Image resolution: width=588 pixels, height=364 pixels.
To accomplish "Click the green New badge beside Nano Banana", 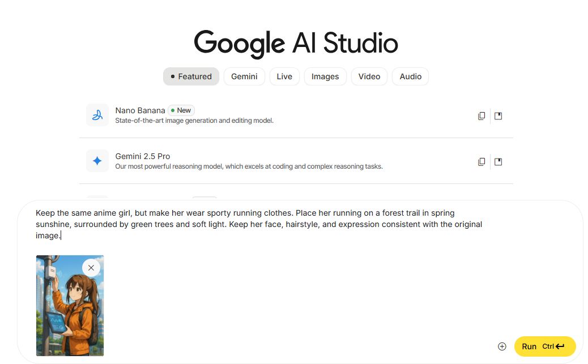I will click(181, 110).
